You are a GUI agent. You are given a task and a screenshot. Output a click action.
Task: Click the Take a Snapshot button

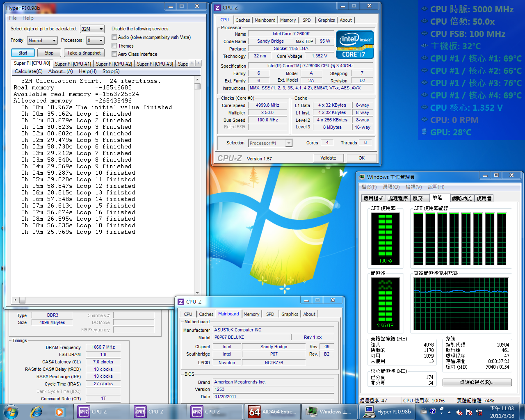pos(84,53)
